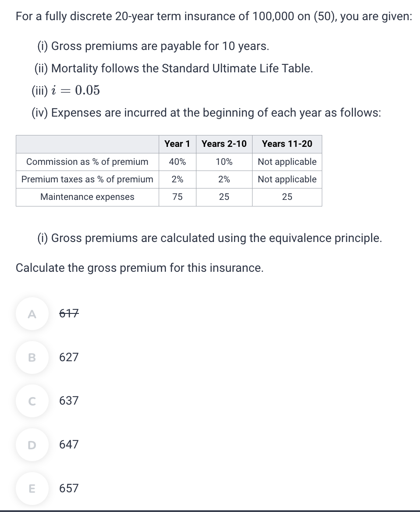Choose the answer value 657
The image size is (420, 512).
[68, 488]
